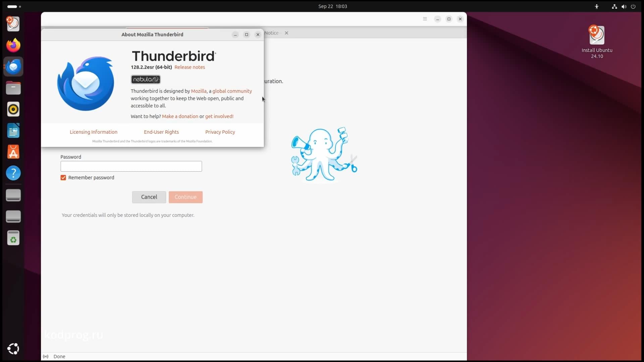Open second mounted drive in dock

(x=13, y=217)
